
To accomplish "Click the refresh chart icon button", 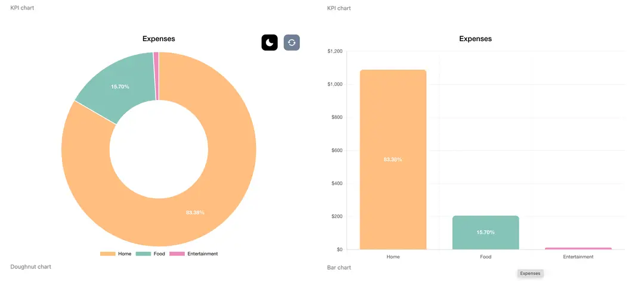I will (x=292, y=42).
